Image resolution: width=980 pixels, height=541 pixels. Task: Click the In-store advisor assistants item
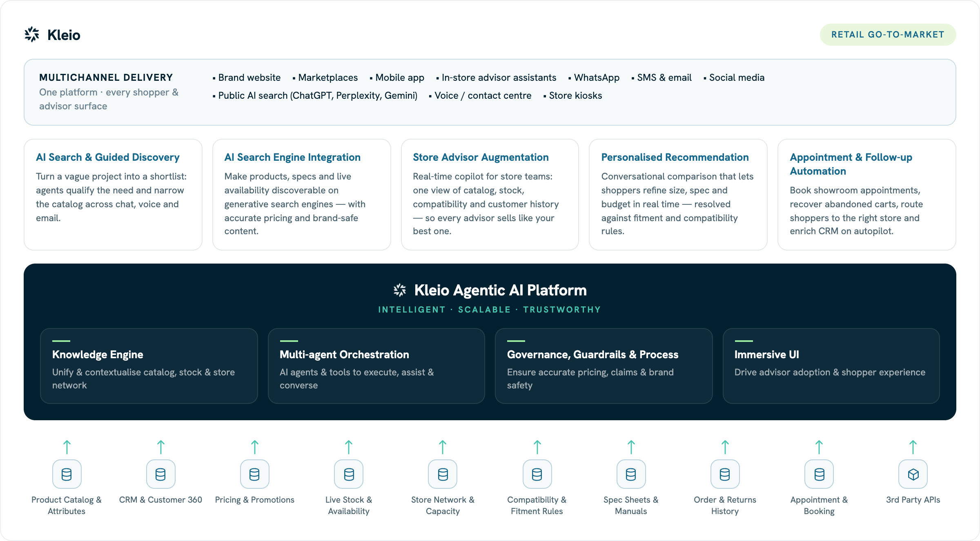pyautogui.click(x=496, y=78)
